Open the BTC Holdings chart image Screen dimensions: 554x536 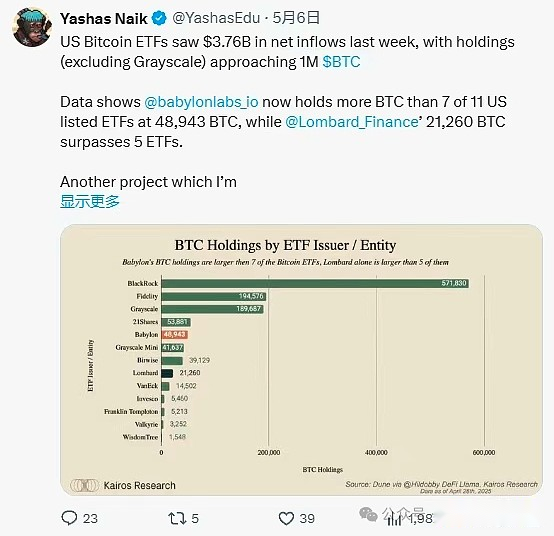tap(301, 360)
